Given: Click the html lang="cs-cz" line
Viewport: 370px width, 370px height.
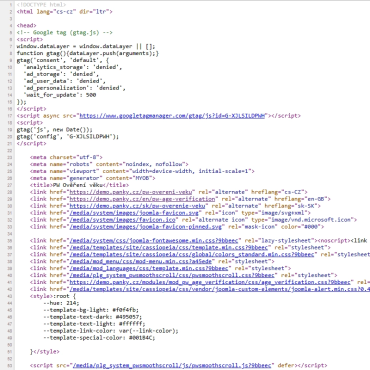Looking at the screenshot, I should click(65, 12).
